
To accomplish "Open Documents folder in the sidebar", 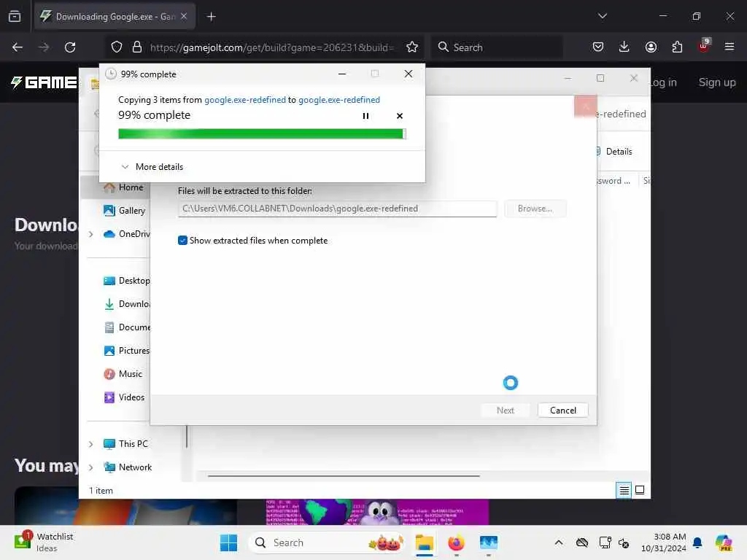I will (127, 327).
